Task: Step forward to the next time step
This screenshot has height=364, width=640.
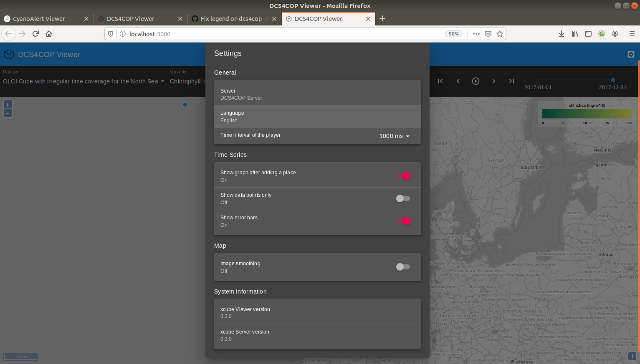Action: tap(493, 81)
